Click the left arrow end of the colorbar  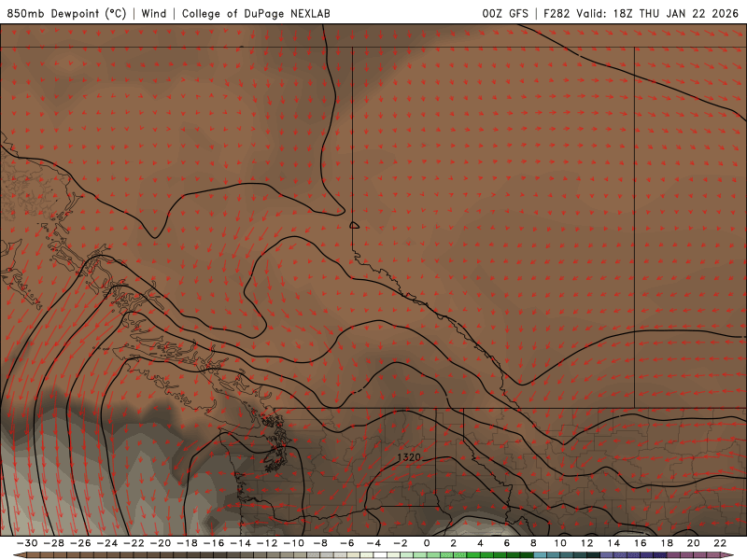click(20, 555)
